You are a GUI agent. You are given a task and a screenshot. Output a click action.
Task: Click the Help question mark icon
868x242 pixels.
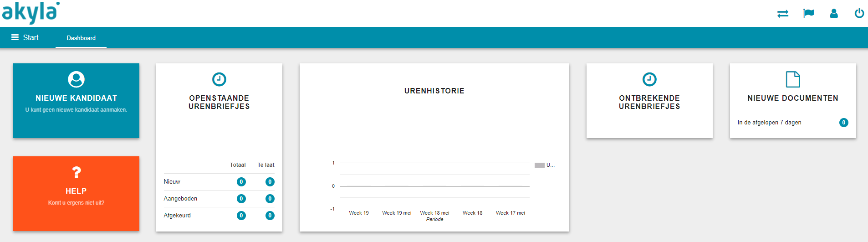point(76,172)
